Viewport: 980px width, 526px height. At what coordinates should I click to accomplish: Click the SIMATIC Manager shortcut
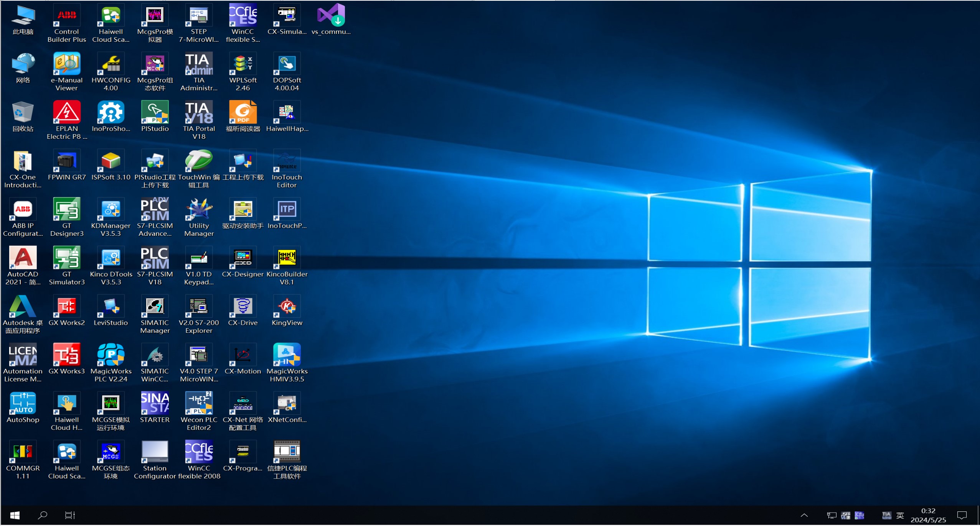click(155, 314)
